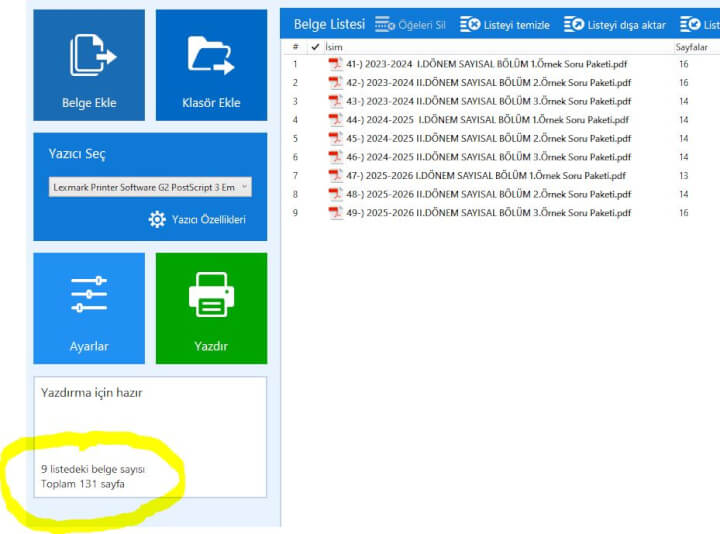Click the # column header
The image size is (720, 534).
[x=296, y=47]
